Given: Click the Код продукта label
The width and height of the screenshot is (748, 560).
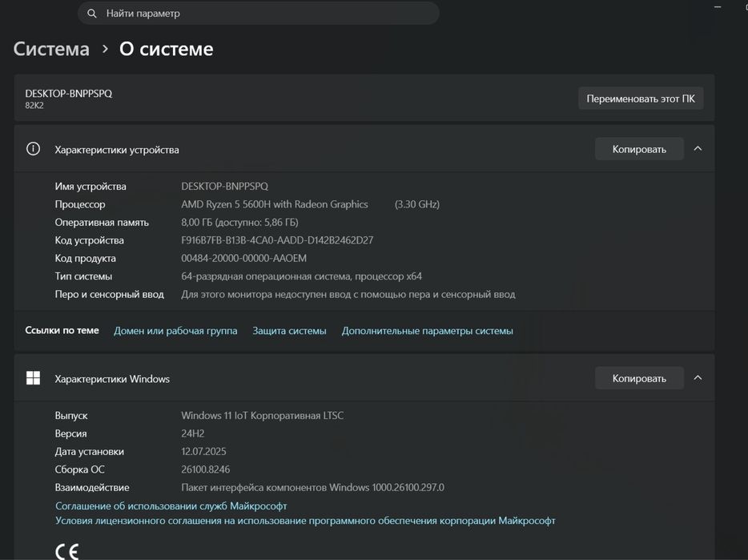Looking at the screenshot, I should click(86, 258).
